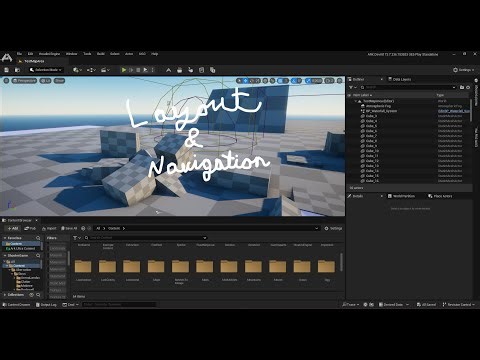Open the Outliner filter dropdown
The image size is (480, 360).
(x=352, y=87)
